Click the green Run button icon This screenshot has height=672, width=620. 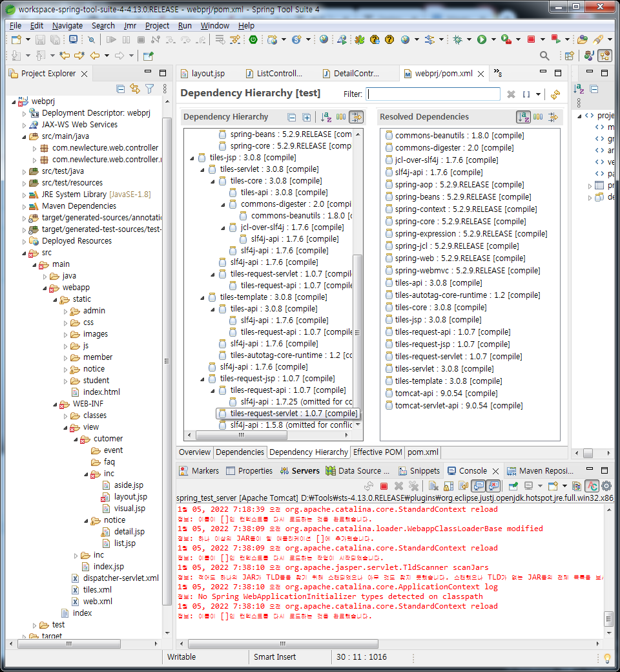pos(482,40)
